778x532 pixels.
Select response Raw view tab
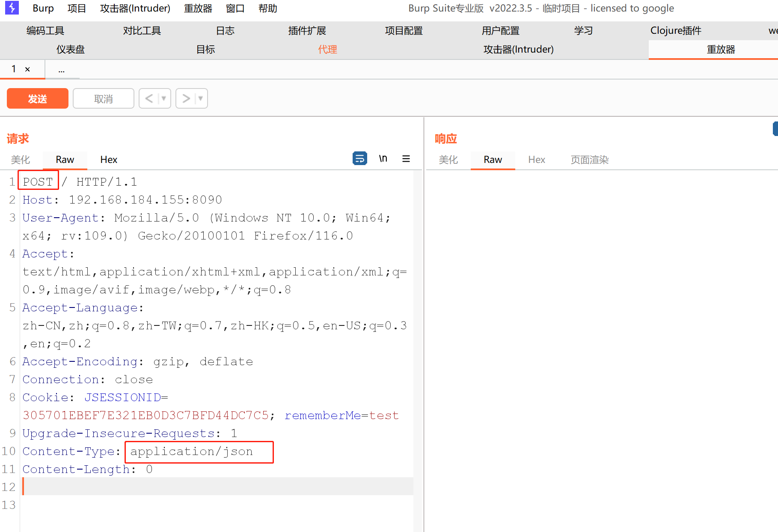[x=493, y=160]
